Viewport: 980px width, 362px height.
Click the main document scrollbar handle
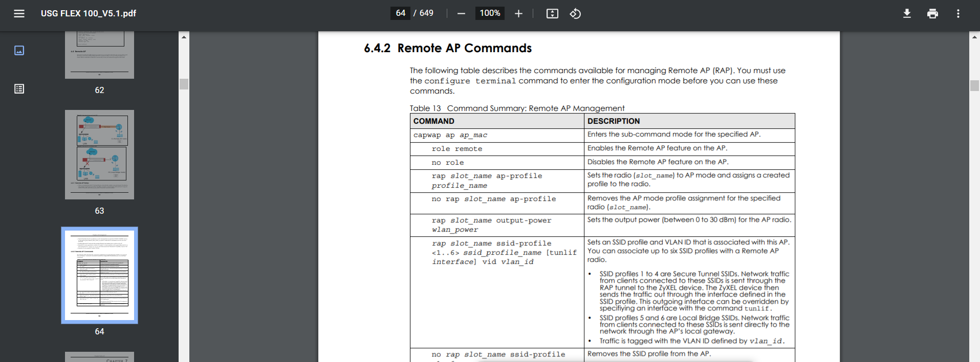click(974, 86)
